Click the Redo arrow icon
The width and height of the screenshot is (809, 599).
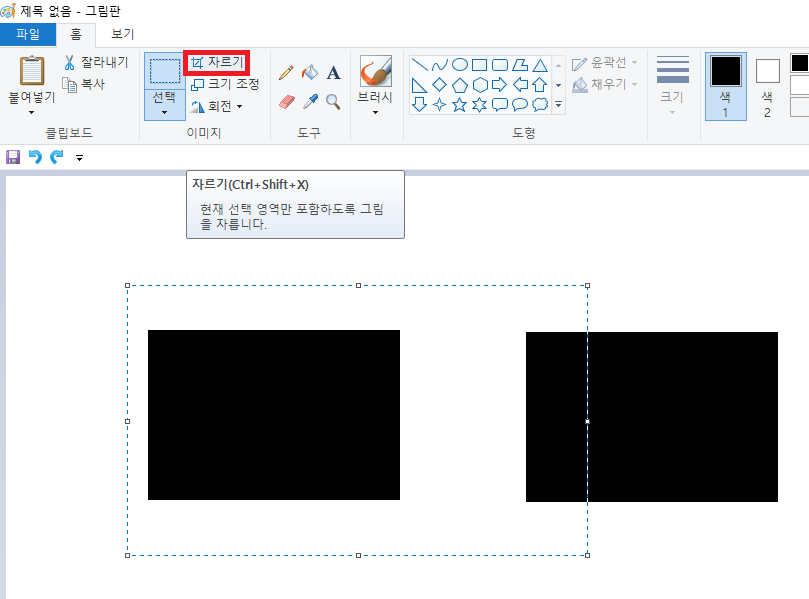(x=57, y=157)
